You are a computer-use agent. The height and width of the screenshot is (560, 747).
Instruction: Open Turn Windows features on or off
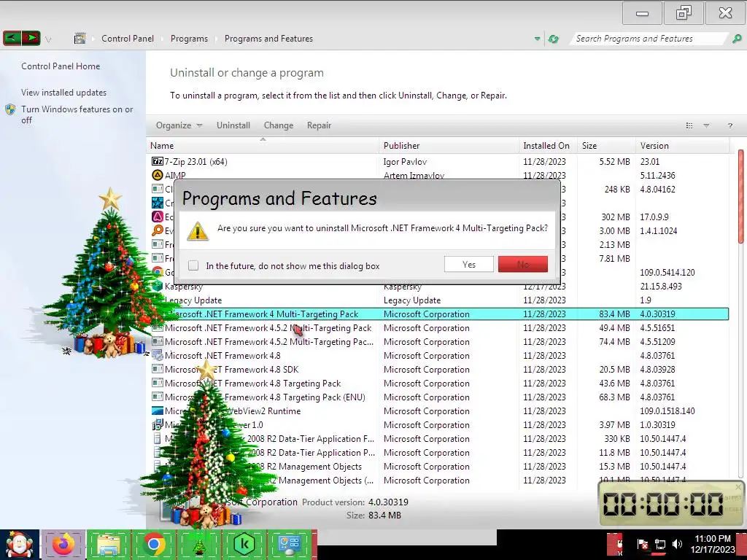(x=77, y=114)
